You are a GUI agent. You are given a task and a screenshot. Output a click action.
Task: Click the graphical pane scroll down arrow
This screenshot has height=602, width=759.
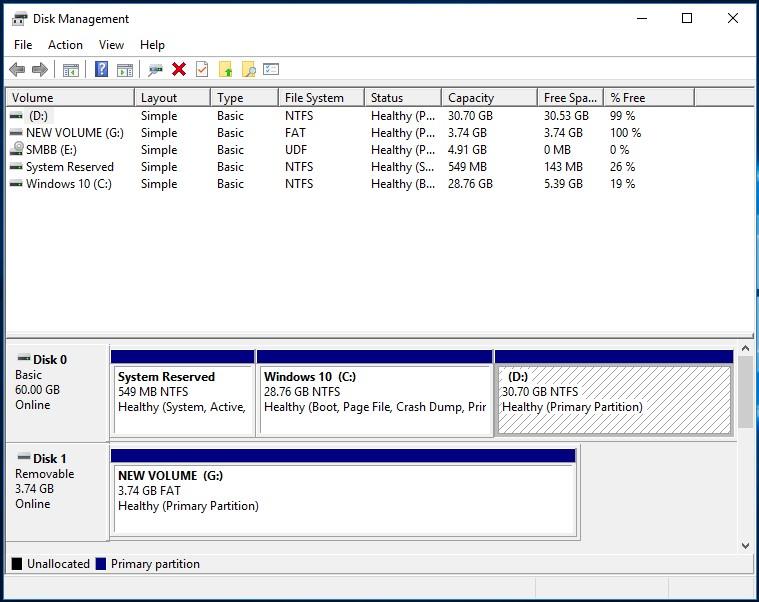point(745,545)
